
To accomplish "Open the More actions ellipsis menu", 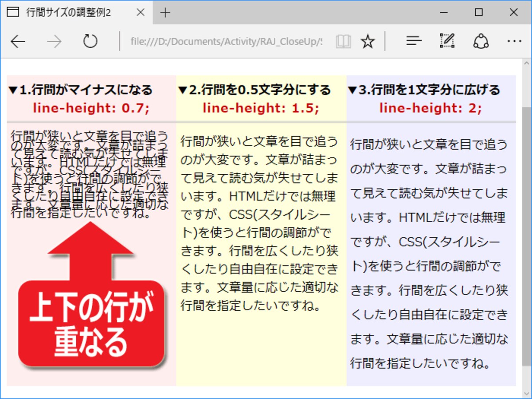I will (x=514, y=41).
